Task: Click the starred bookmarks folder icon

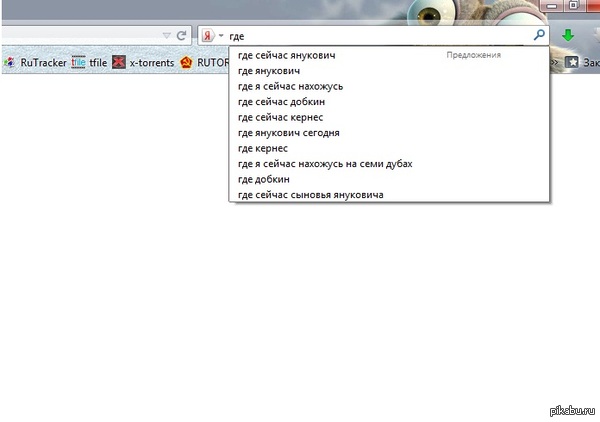Action: pos(573,62)
